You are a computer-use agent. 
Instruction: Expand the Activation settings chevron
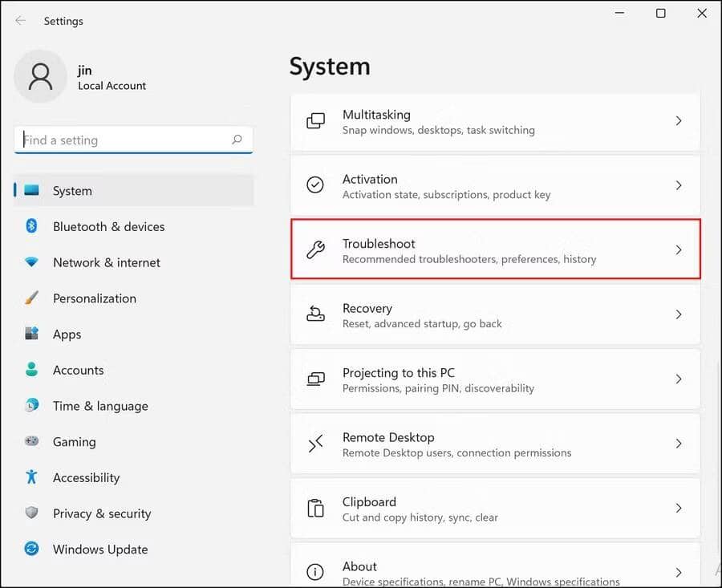[x=679, y=185]
